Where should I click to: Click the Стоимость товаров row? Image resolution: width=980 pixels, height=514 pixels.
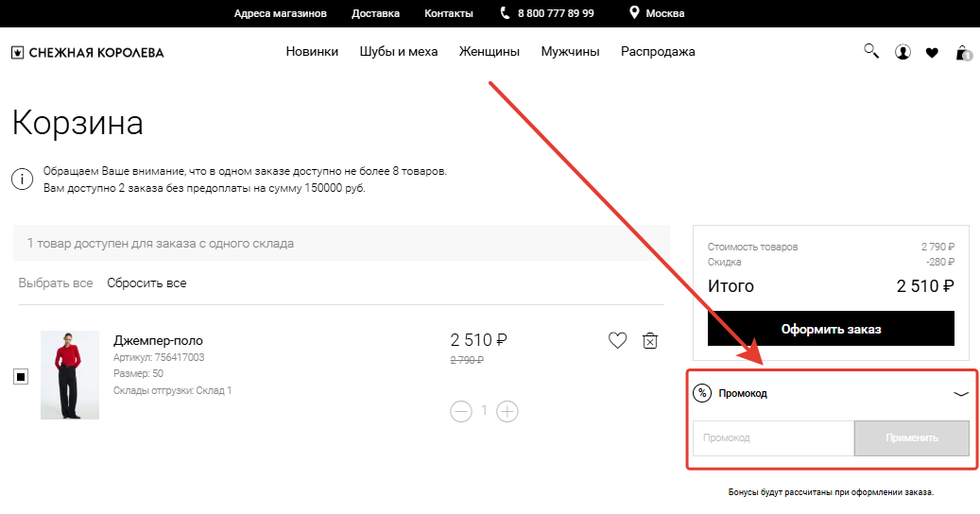[831, 247]
